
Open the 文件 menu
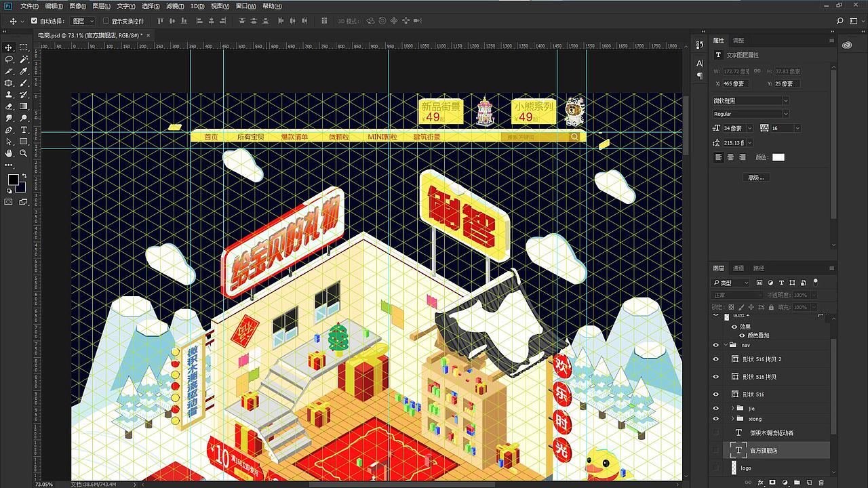pyautogui.click(x=30, y=6)
